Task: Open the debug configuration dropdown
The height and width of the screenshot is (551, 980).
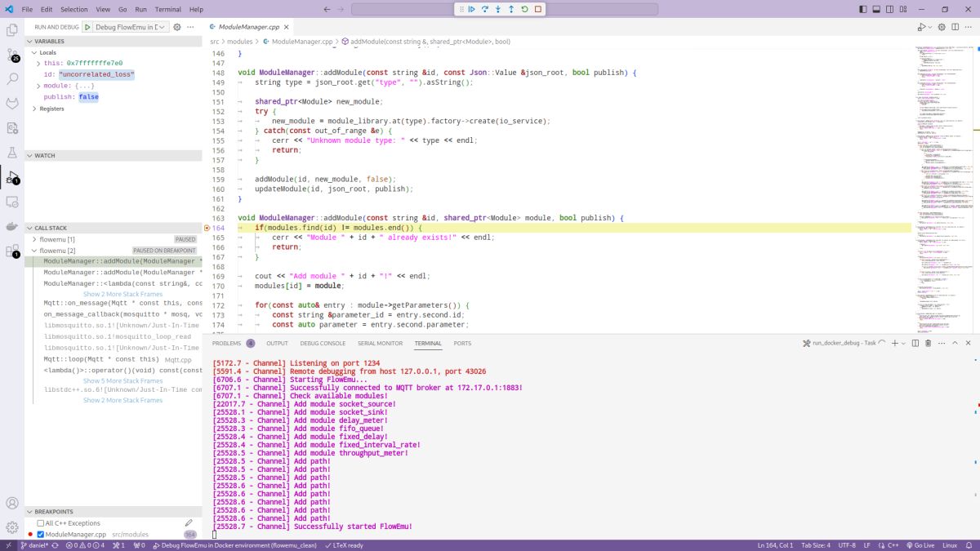Action: (x=131, y=27)
